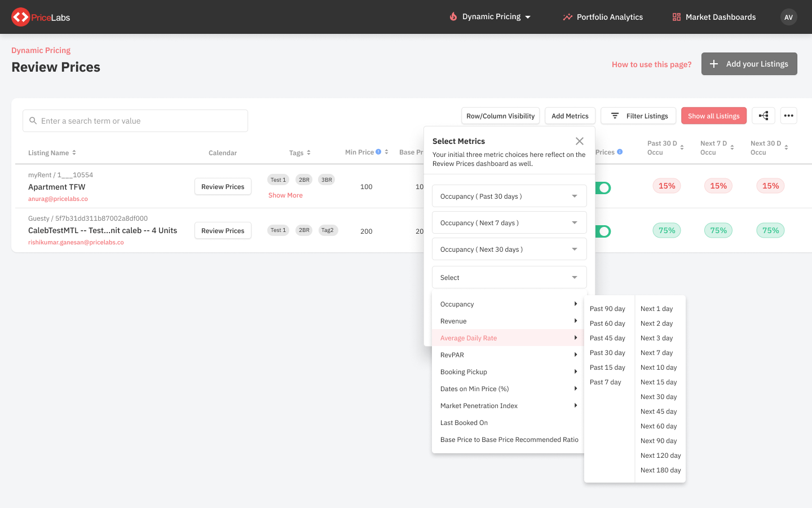
Task: Click the PriceLabs logo
Action: tap(41, 17)
